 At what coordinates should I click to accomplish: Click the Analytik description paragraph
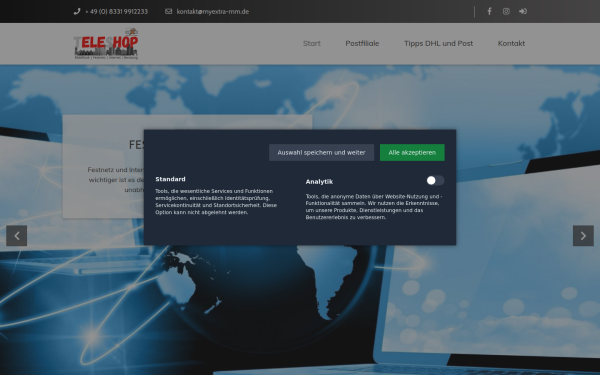[x=374, y=207]
